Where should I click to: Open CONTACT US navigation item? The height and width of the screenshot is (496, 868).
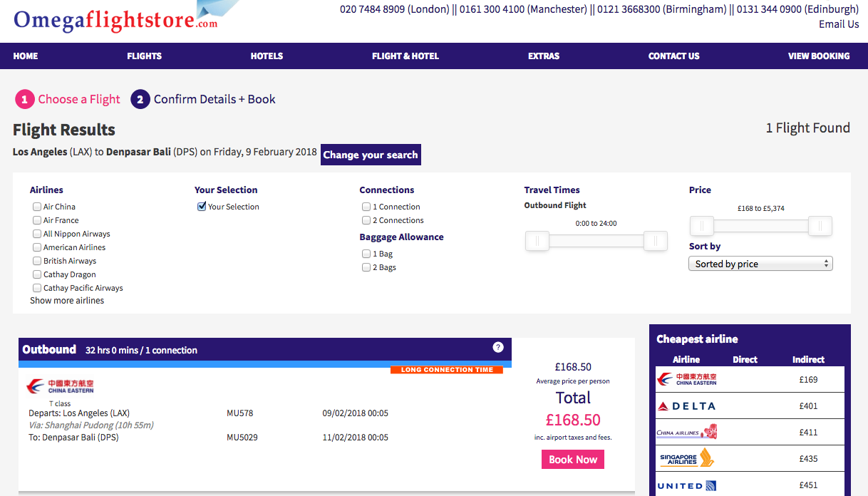tap(674, 56)
